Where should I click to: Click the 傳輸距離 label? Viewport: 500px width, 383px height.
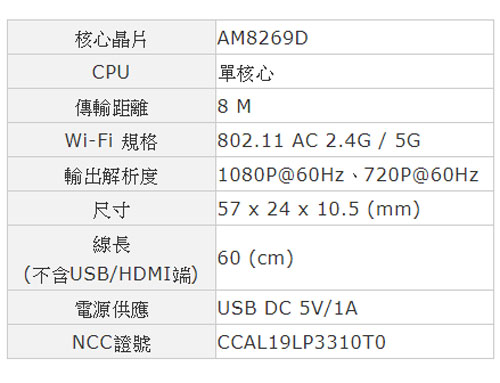point(111,107)
